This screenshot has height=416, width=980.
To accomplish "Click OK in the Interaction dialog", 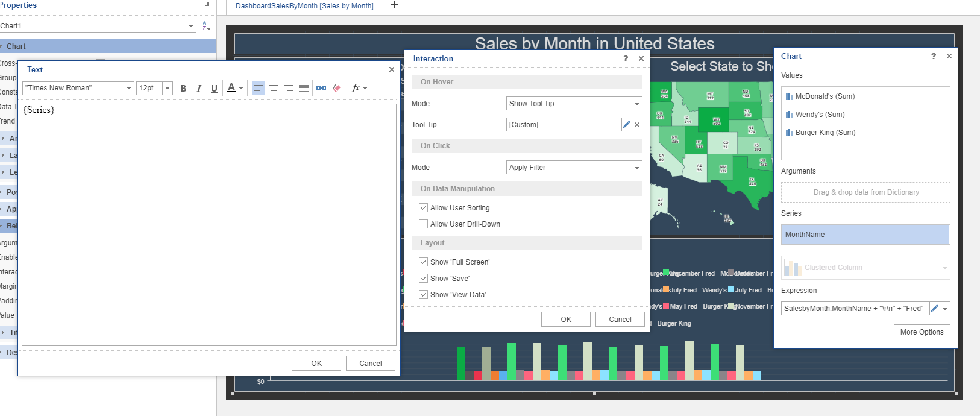I will (566, 320).
